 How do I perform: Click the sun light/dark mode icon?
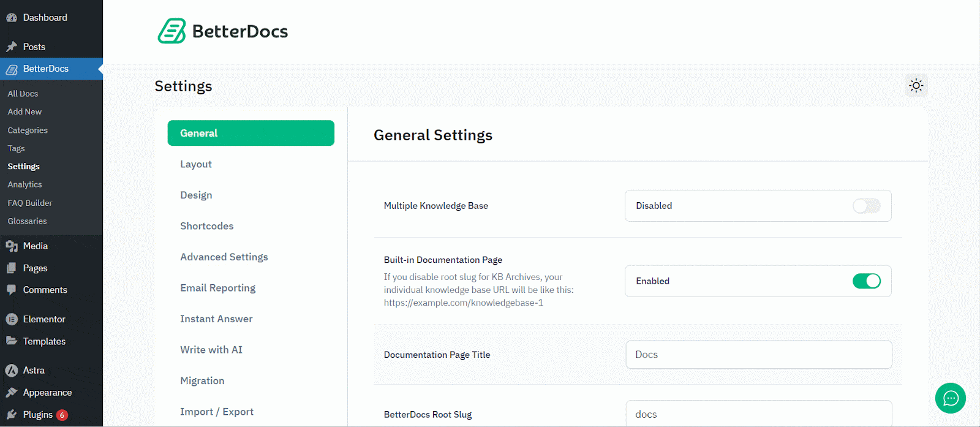(x=916, y=86)
